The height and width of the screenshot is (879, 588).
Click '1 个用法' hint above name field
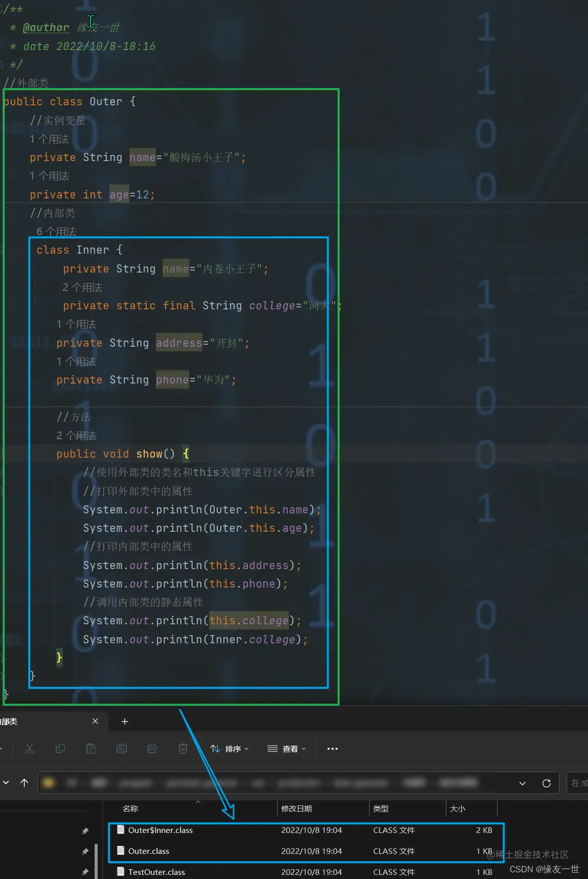49,139
